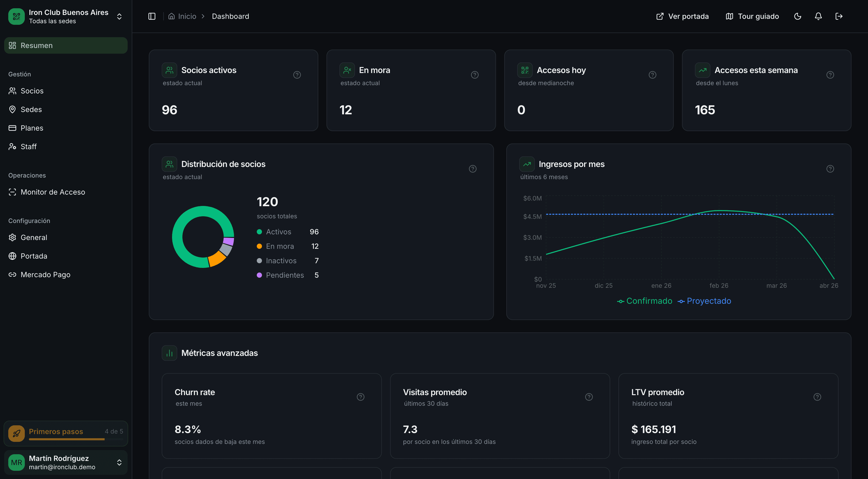Viewport: 868px width, 479px height.
Task: Click help icon on En mora card
Action: pyautogui.click(x=475, y=75)
